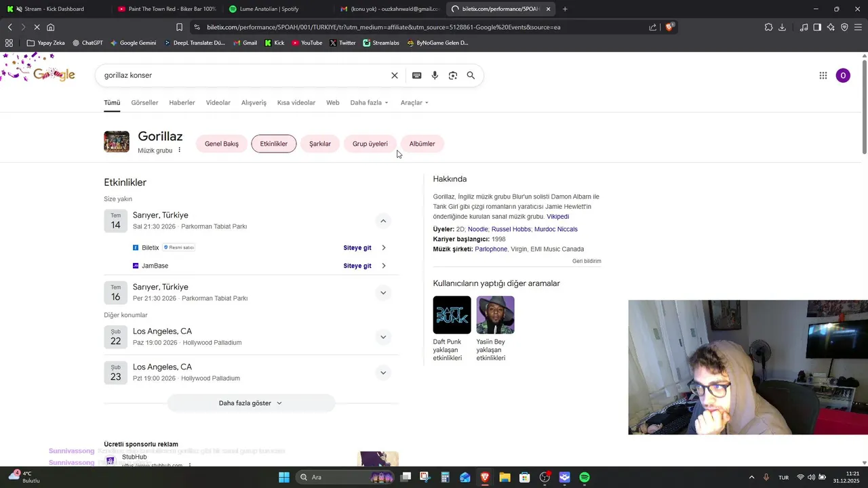Go to browser home page

[x=50, y=27]
